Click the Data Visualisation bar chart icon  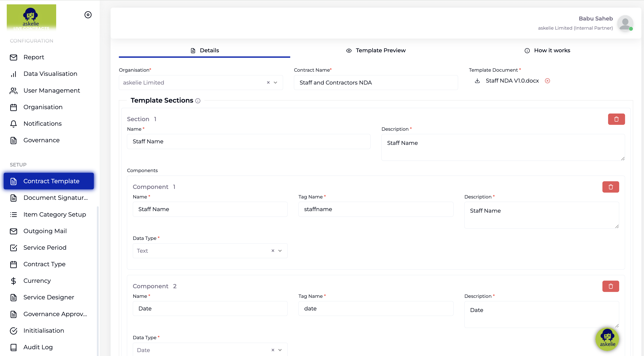click(x=13, y=74)
